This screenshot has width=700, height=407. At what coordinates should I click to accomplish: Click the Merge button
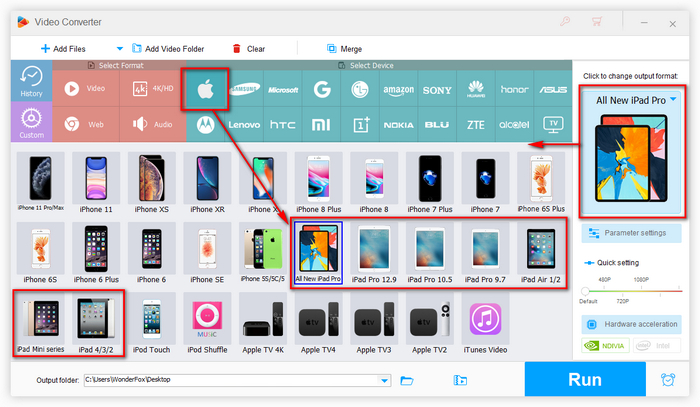[344, 49]
